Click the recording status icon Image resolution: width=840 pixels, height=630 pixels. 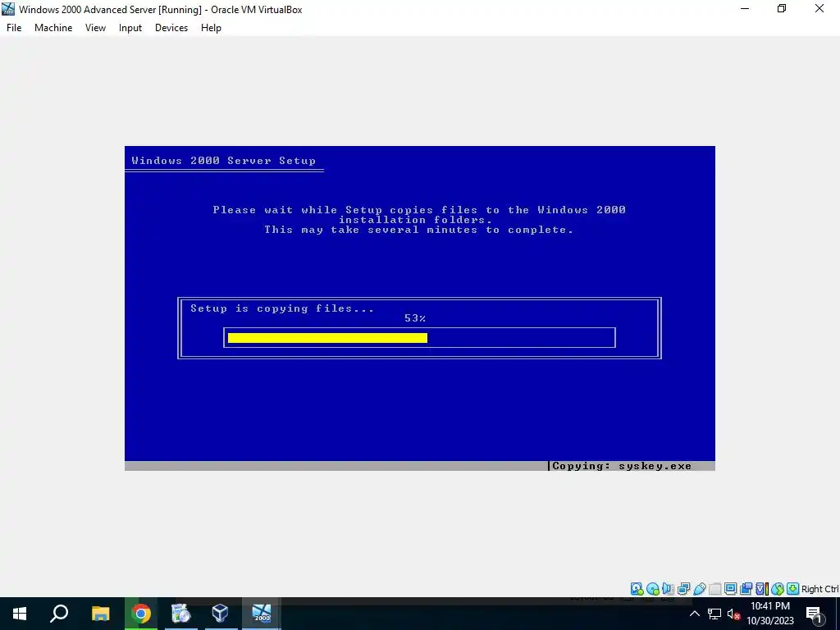click(746, 589)
